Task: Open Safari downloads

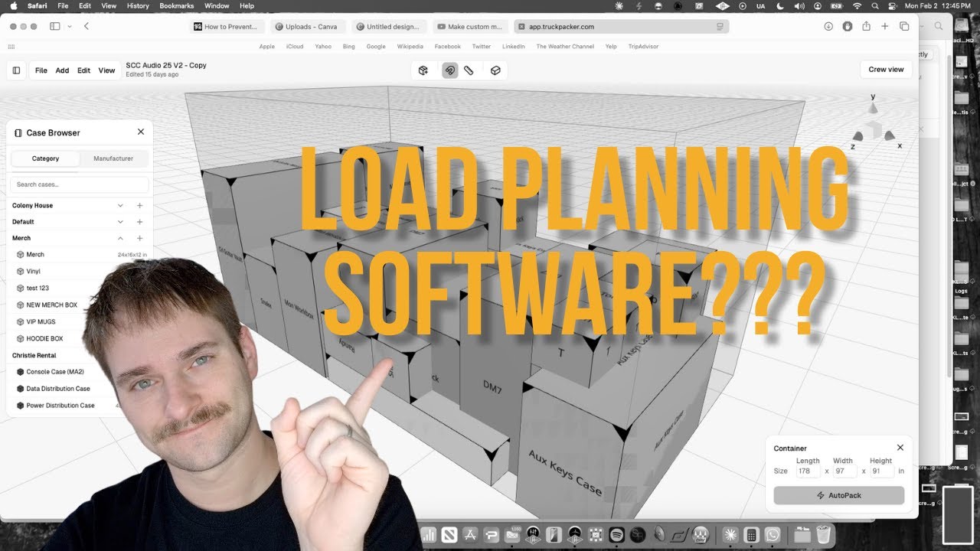Action: (828, 26)
